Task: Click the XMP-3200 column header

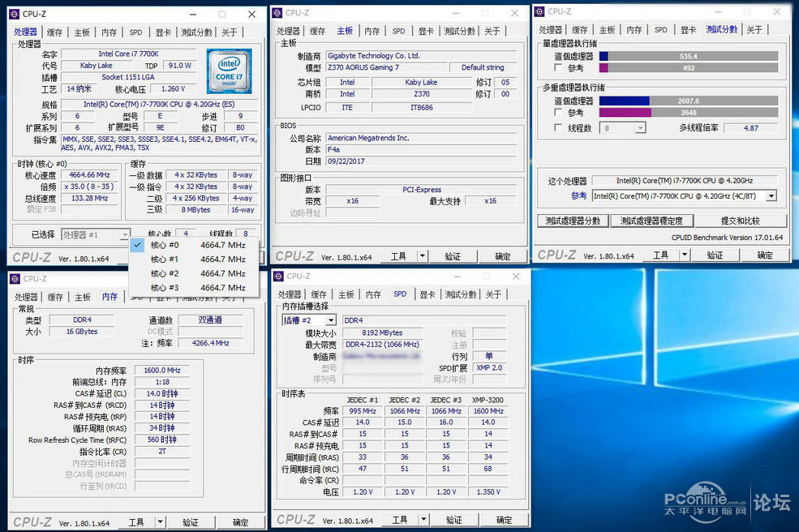Action: (488, 400)
